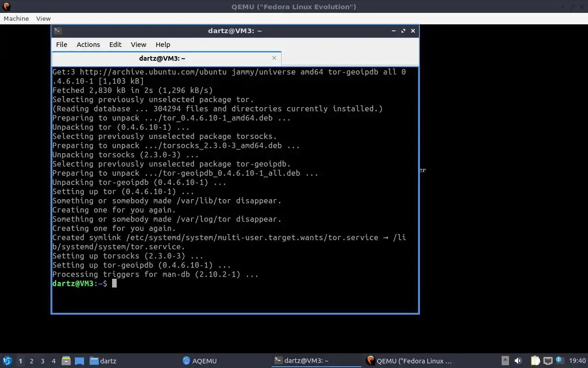Click the QEMU logo in the host title bar
This screenshot has height=368, width=588.
coord(6,6)
